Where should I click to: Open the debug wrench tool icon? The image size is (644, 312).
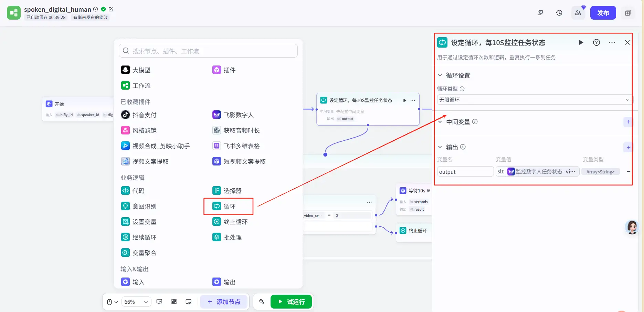tap(262, 302)
